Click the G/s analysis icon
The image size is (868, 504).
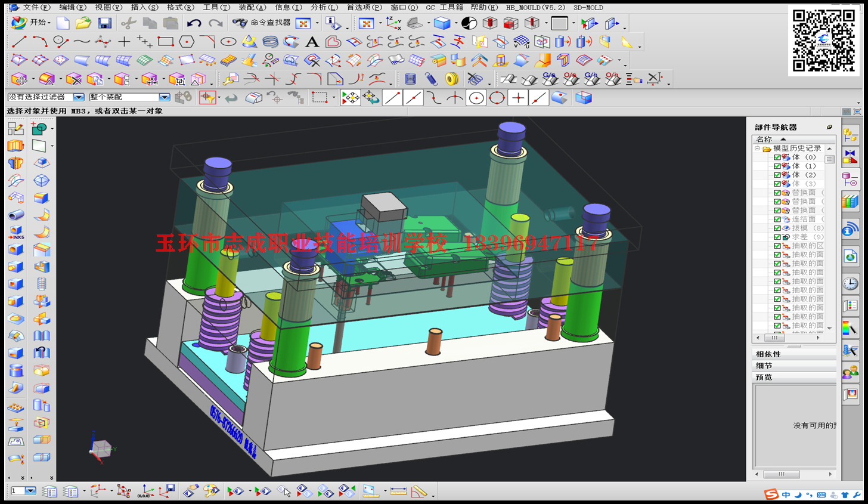[x=550, y=79]
